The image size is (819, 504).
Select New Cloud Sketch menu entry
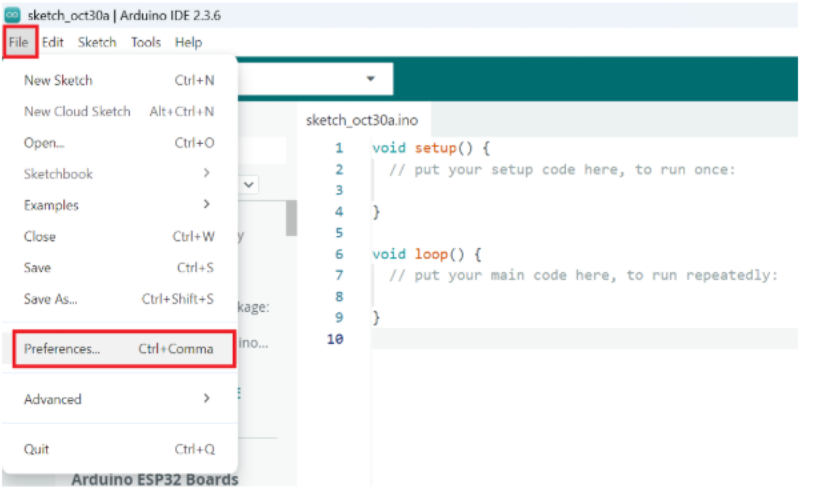119,111
